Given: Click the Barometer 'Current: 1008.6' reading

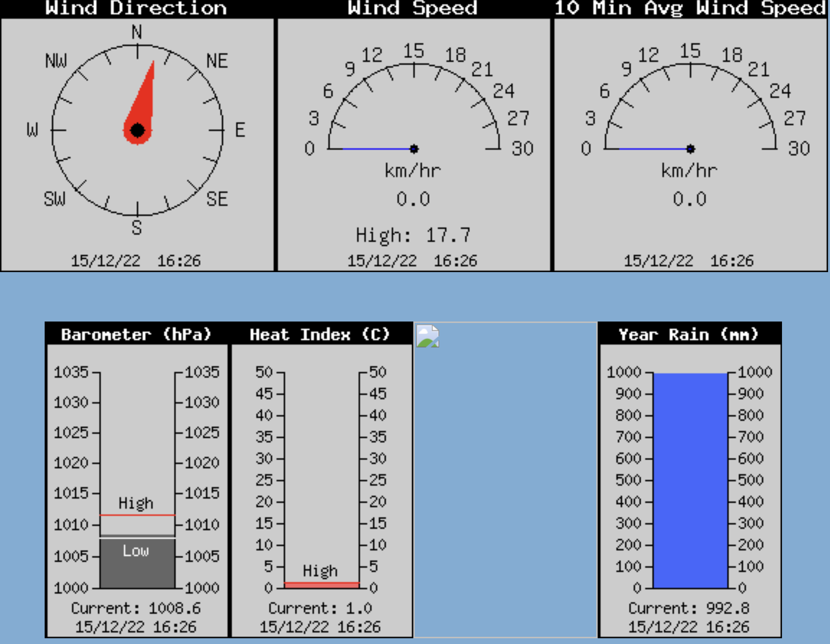Looking at the screenshot, I should click(136, 608).
